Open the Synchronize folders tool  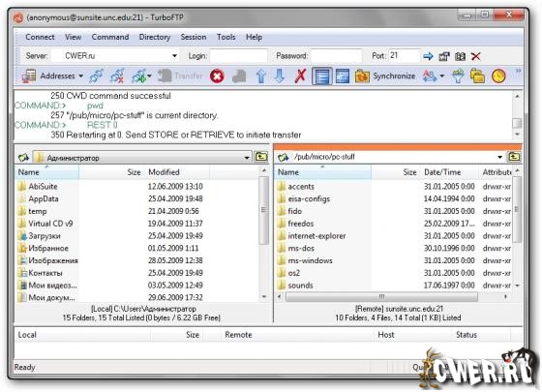(x=385, y=76)
